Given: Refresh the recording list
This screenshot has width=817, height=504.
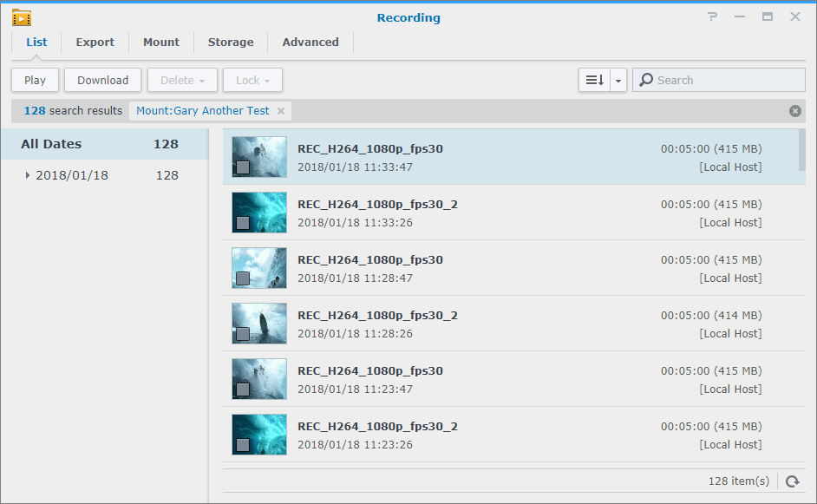Looking at the screenshot, I should pos(791,481).
